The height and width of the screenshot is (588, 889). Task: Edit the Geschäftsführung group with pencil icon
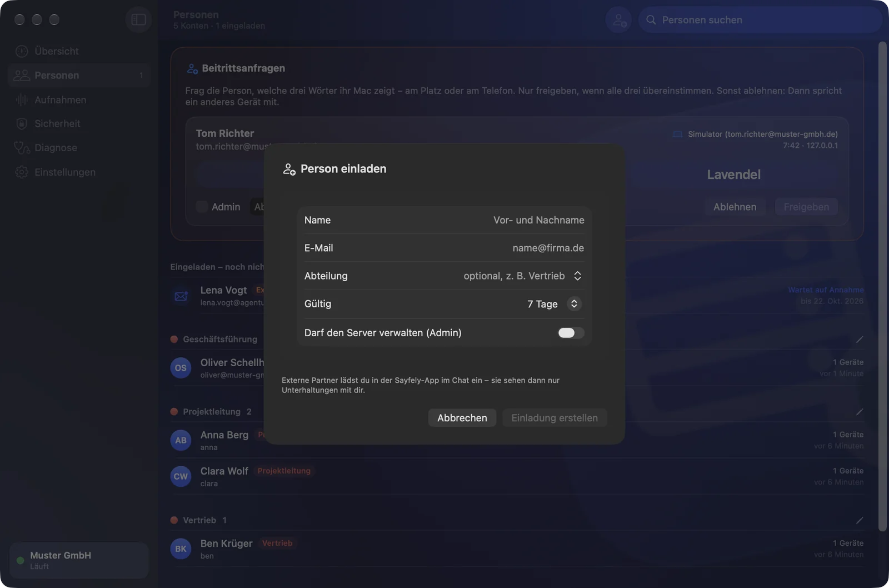point(860,340)
